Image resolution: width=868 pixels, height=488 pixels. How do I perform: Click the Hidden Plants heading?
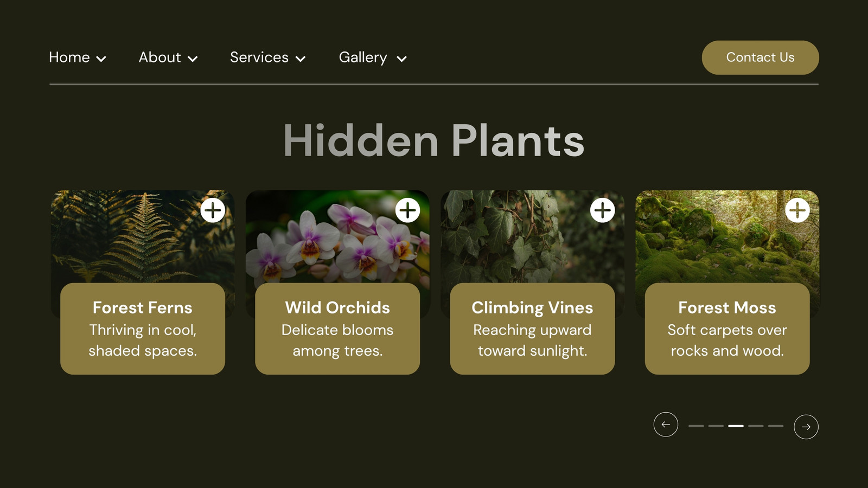434,141
